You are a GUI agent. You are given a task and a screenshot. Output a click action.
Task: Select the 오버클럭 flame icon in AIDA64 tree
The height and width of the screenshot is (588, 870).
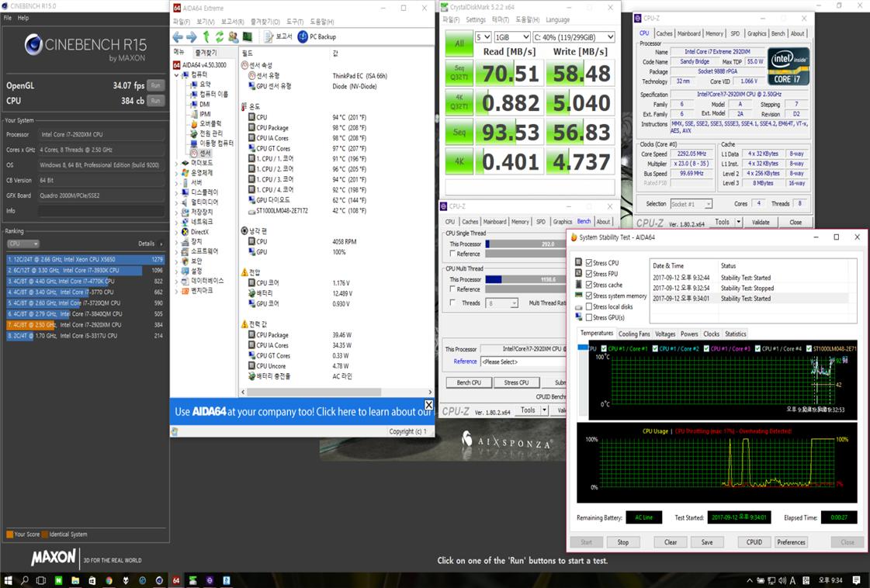coord(194,123)
